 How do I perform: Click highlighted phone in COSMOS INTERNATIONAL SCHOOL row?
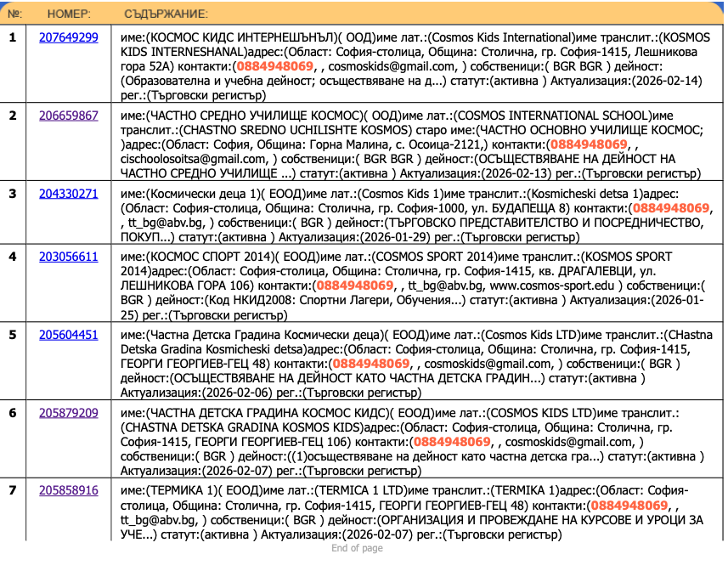tap(588, 144)
